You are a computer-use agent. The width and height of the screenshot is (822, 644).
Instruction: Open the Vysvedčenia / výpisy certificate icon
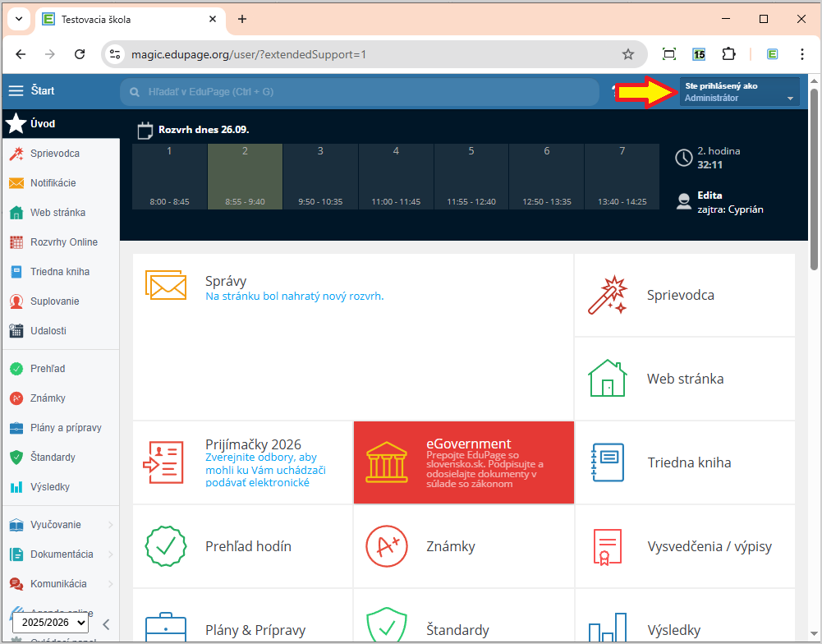608,546
